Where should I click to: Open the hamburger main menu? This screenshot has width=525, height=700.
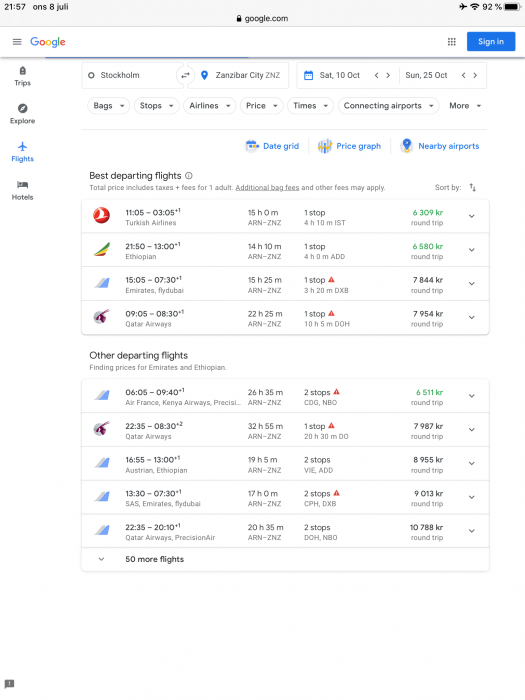coord(17,42)
